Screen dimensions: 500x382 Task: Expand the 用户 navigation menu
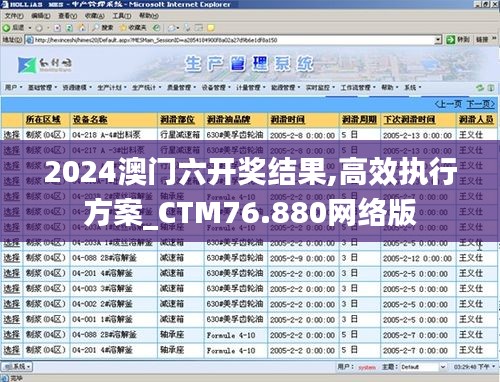coord(13,88)
